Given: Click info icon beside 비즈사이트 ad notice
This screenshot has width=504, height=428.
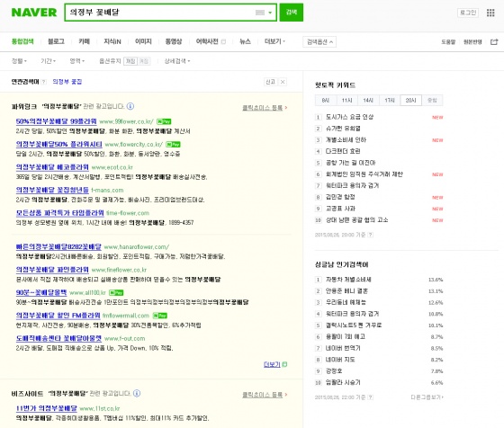Looking at the screenshot, I should click(137, 393).
